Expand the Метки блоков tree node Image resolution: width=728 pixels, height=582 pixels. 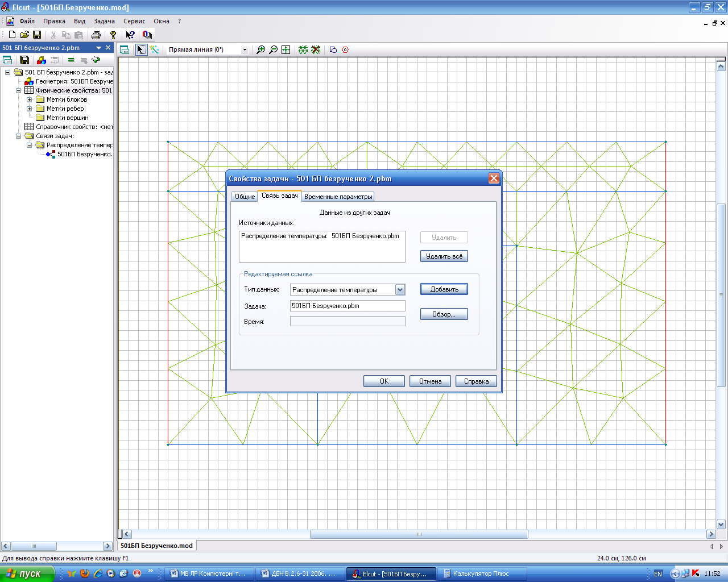click(30, 99)
